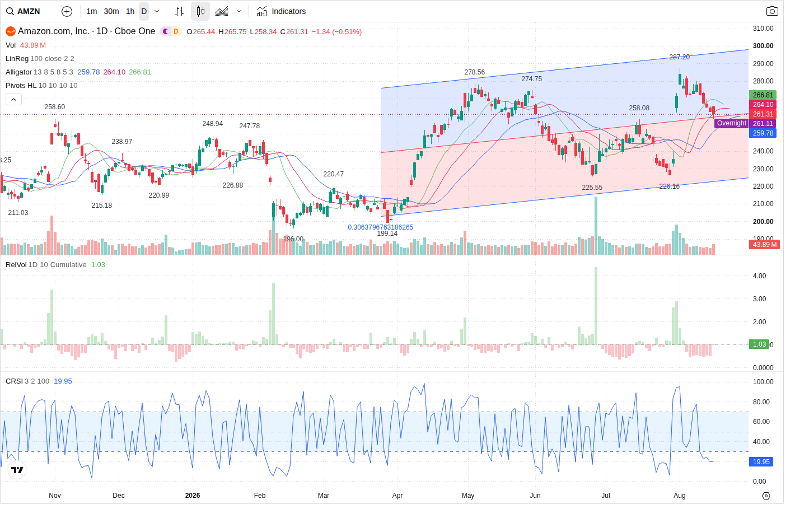Open symbol search for AMZN
The height and width of the screenshot is (532, 795).
(24, 11)
